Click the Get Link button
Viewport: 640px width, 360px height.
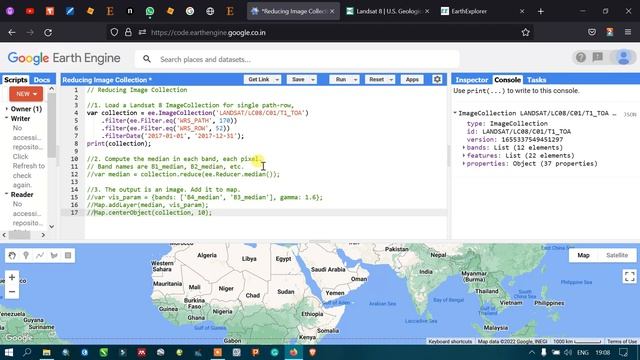point(259,80)
